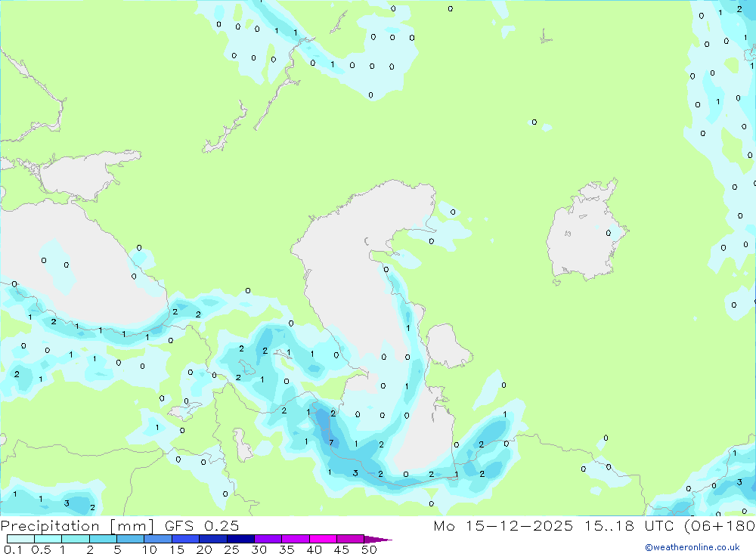Click the 0.1–0.5 mm legend color swatch
Screen dimensions: 756x554
(20, 539)
